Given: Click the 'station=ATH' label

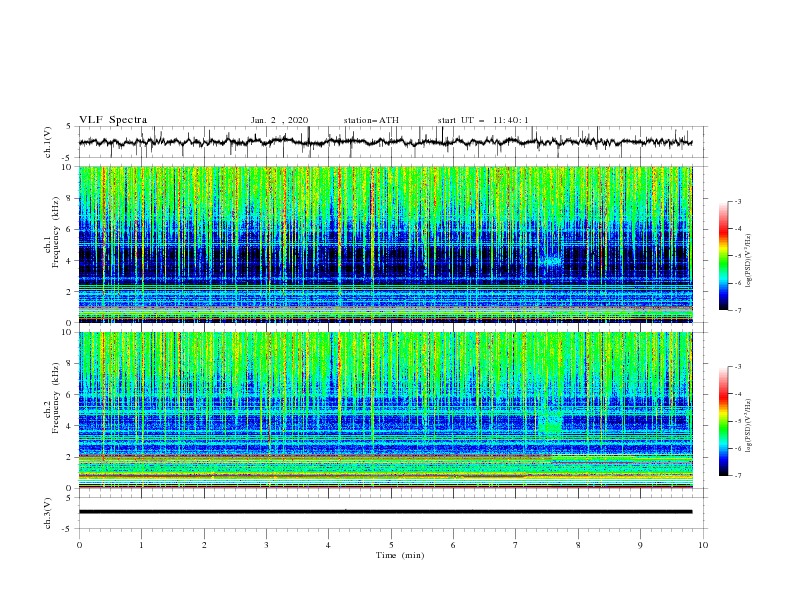Looking at the screenshot, I should pos(371,120).
